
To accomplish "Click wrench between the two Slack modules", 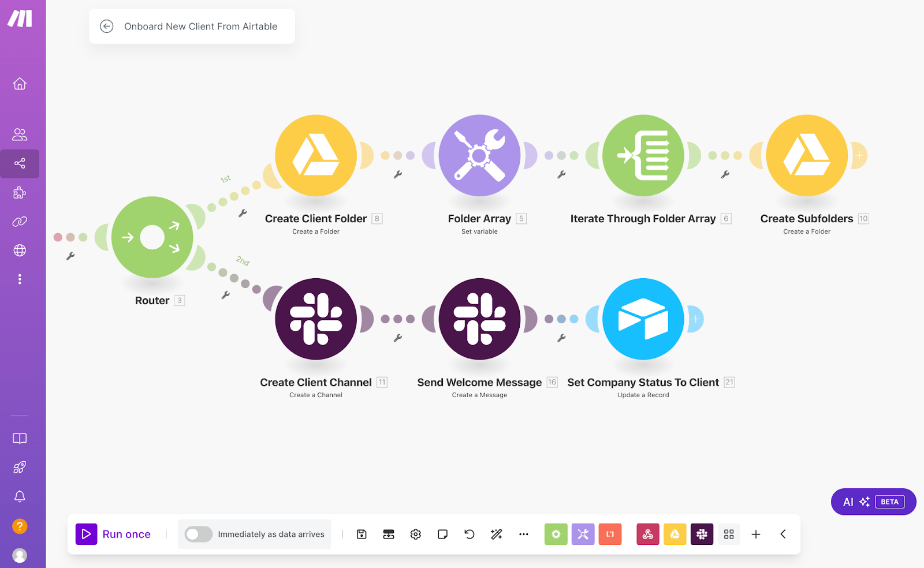I will [398, 338].
